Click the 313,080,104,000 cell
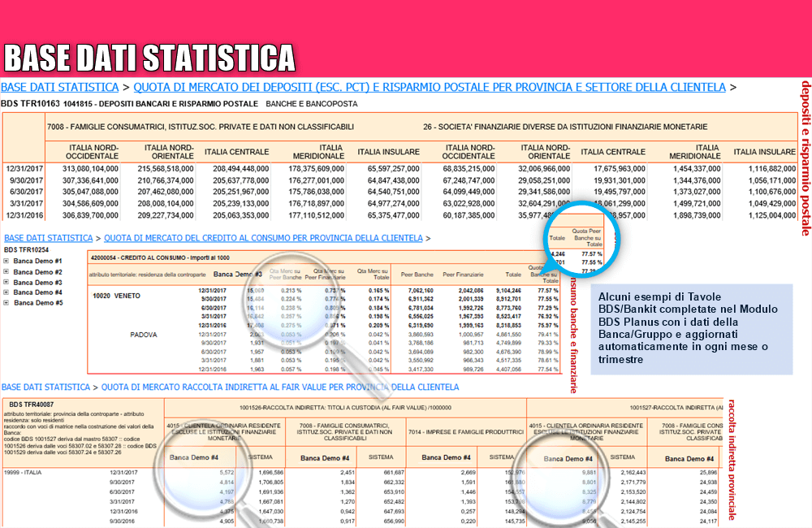Screen dimensions: 812x528 (90, 168)
